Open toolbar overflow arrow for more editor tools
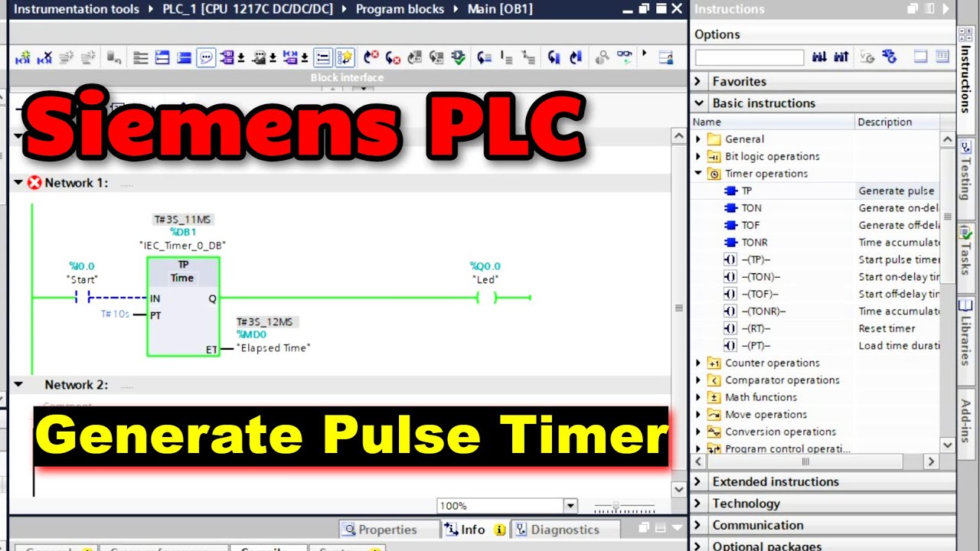 pyautogui.click(x=645, y=54)
